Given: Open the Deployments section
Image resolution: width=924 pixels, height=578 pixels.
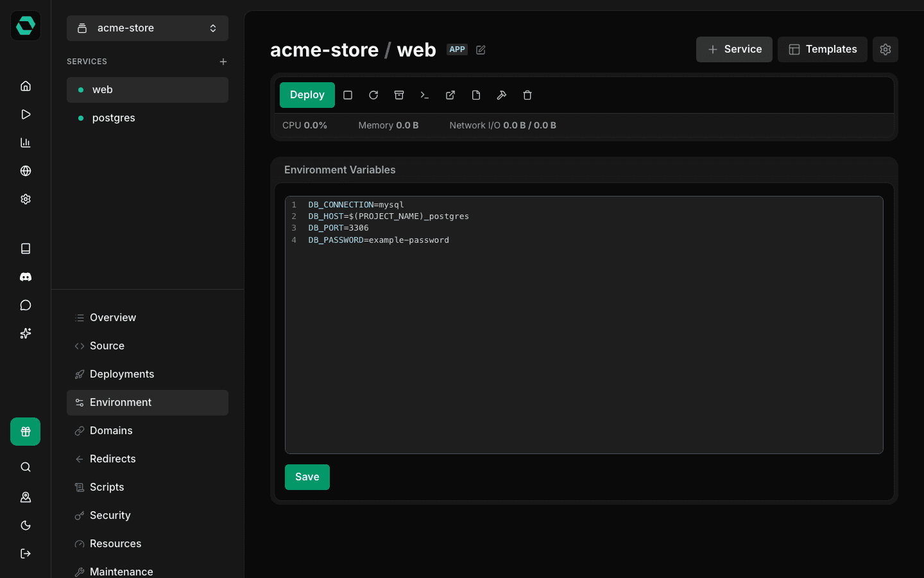Looking at the screenshot, I should pos(148,374).
